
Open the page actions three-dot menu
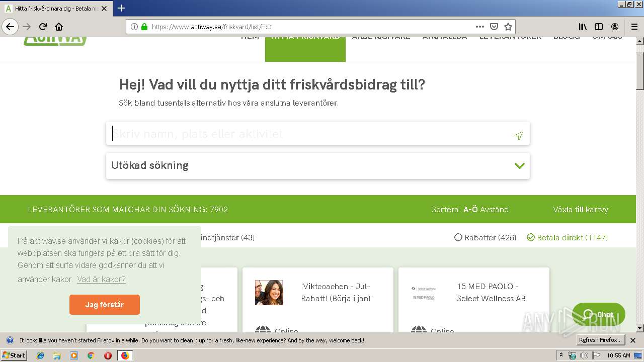pyautogui.click(x=480, y=27)
